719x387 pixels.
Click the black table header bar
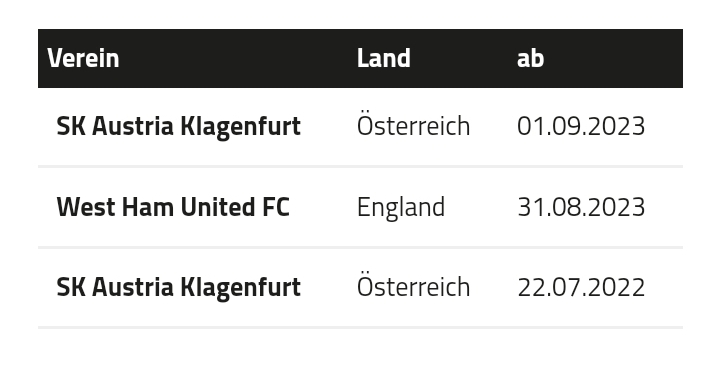click(360, 58)
